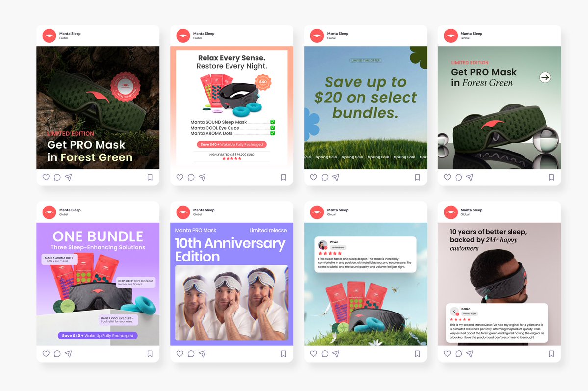Click 'Three Sleep-Enhancing Solutions' subtitle
The image size is (588, 391).
[98, 247]
